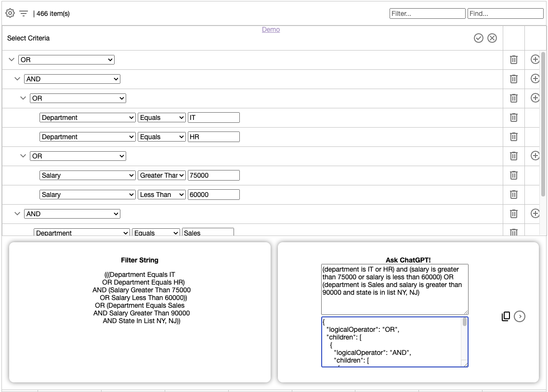Cancel criteria with the X circle icon
The image size is (548, 392).
coord(492,38)
